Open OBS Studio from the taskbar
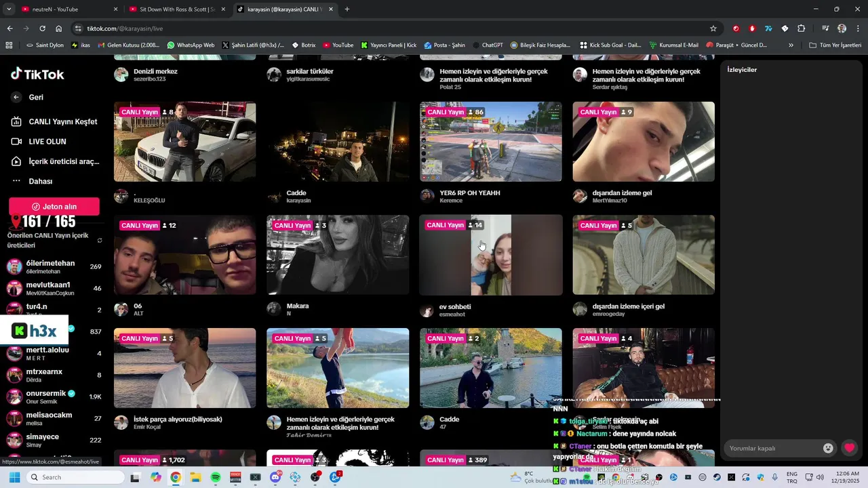 click(x=315, y=477)
